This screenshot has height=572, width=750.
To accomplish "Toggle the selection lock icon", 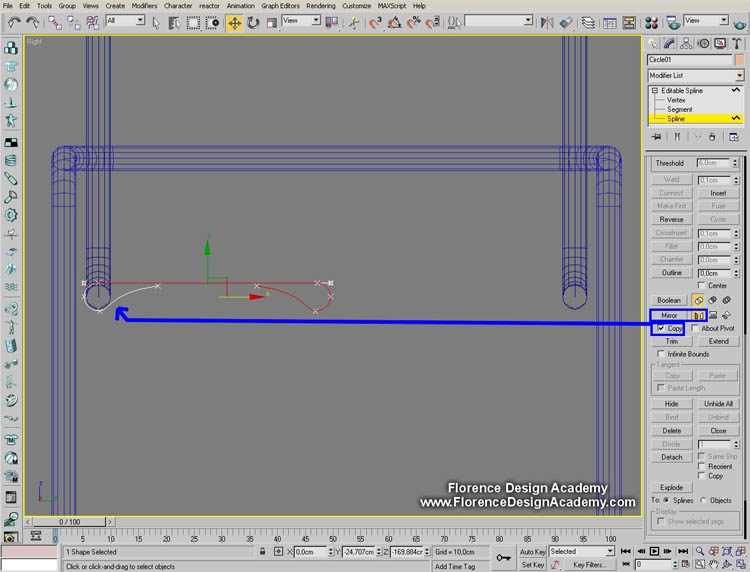I will 262,551.
